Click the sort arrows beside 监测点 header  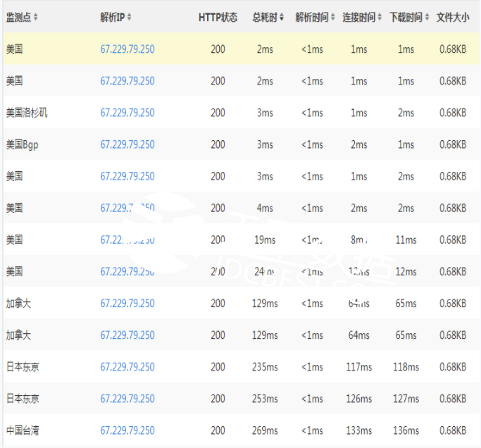tap(36, 18)
